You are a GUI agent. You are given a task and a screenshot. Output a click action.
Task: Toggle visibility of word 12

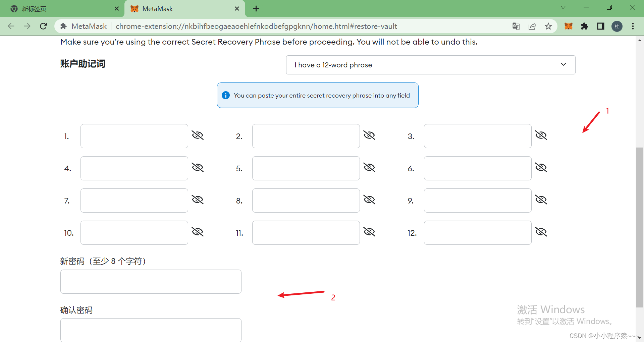[x=541, y=232]
